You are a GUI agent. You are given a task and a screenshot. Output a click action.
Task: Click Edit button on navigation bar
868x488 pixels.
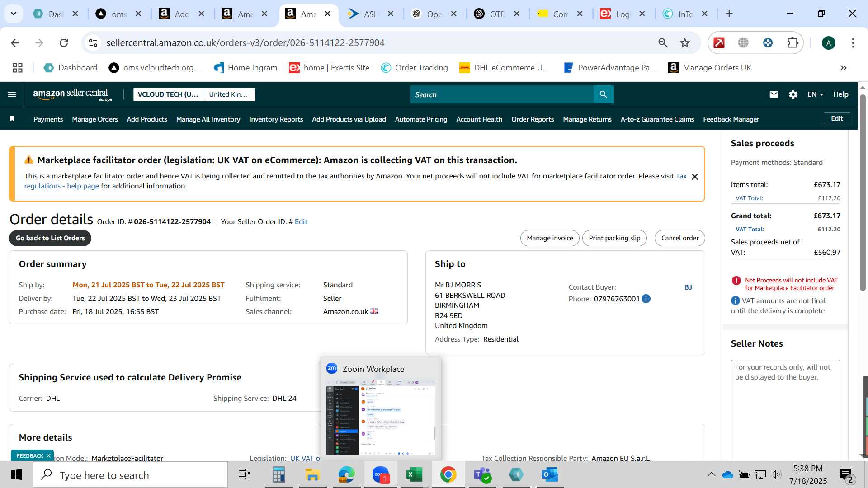click(837, 118)
